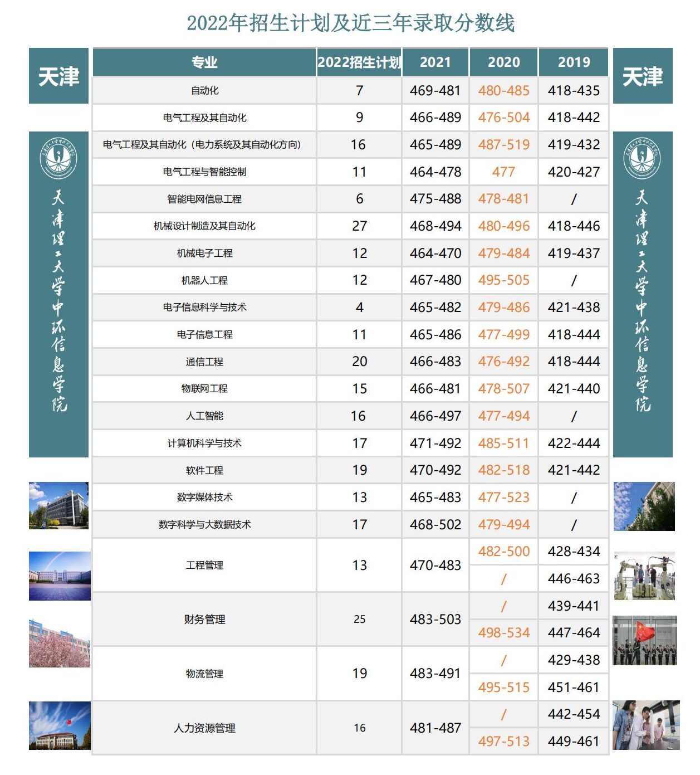Click the page title 2022年招生计划及近三年录取分数线
This screenshot has width=700, height=775.
350,23
